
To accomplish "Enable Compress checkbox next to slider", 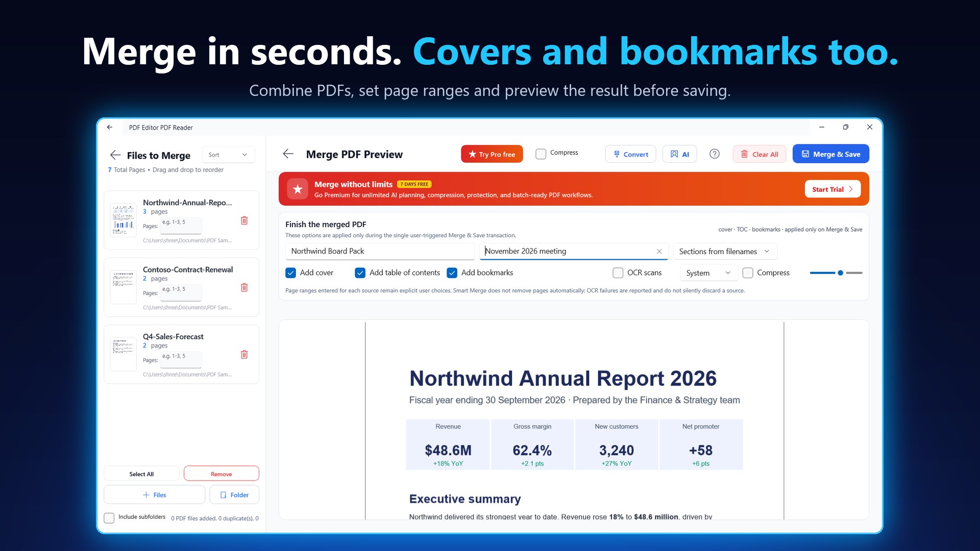I will [748, 273].
